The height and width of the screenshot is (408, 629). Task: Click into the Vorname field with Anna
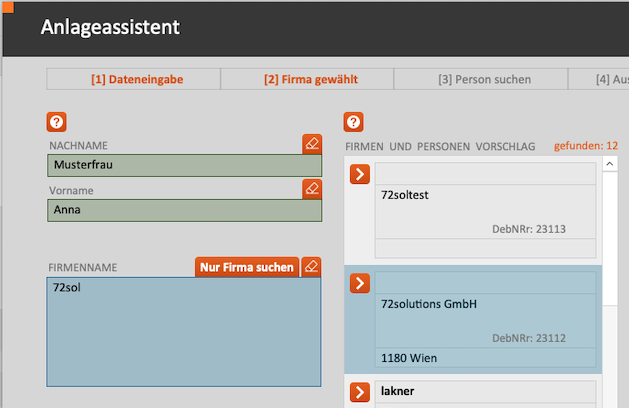click(184, 210)
